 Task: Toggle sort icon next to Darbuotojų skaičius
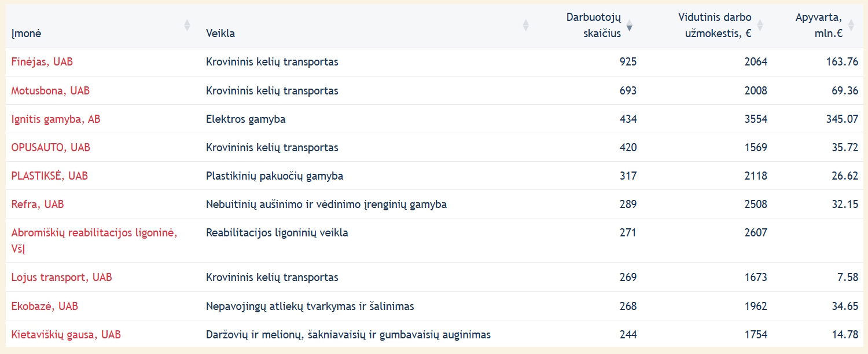[x=630, y=25]
